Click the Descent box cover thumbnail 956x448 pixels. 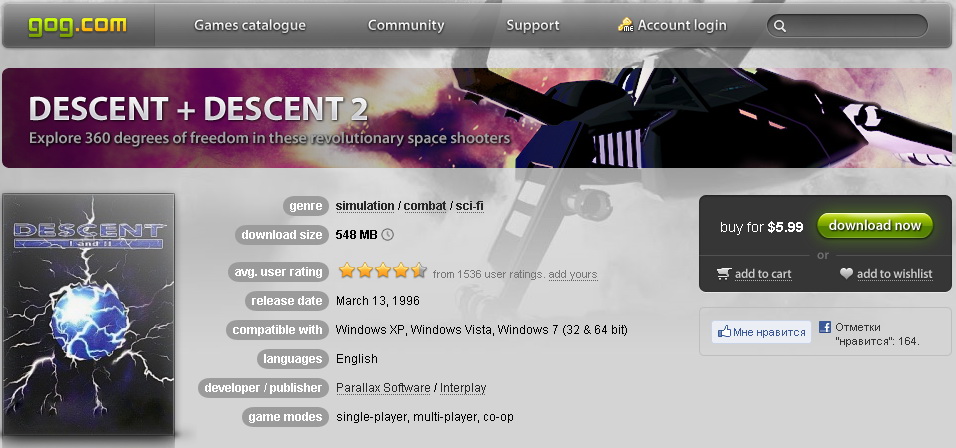click(89, 314)
